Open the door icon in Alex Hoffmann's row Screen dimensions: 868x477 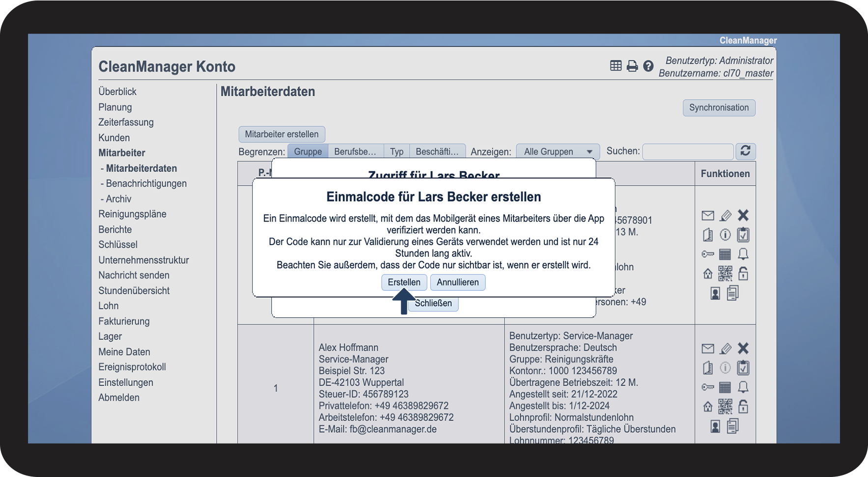tap(708, 367)
